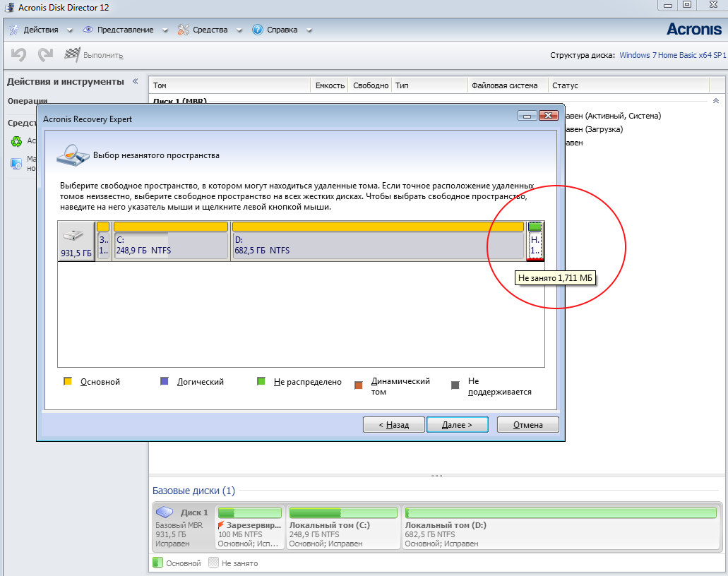Click the undo arrow icon in toolbar

tap(18, 55)
